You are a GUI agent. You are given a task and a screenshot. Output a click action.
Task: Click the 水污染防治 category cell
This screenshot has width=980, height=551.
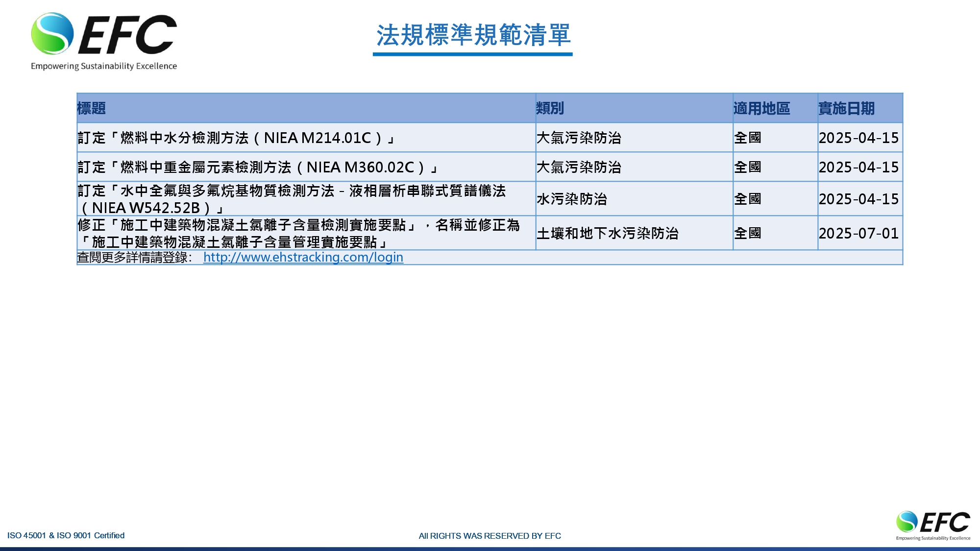click(x=572, y=199)
